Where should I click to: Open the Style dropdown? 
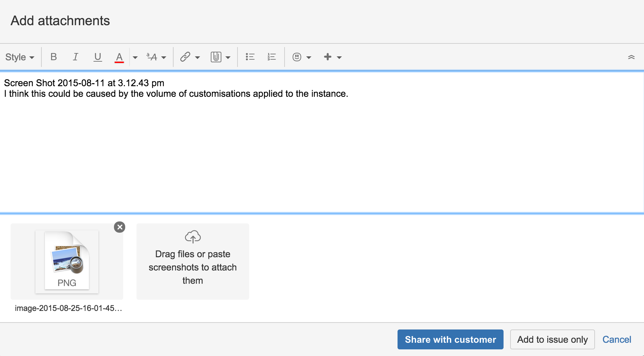(x=20, y=57)
